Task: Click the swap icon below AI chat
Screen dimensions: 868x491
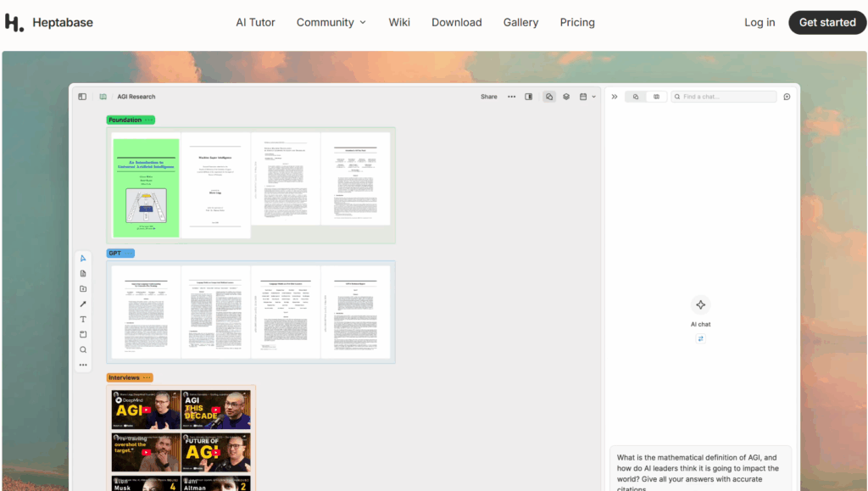Action: pos(700,338)
